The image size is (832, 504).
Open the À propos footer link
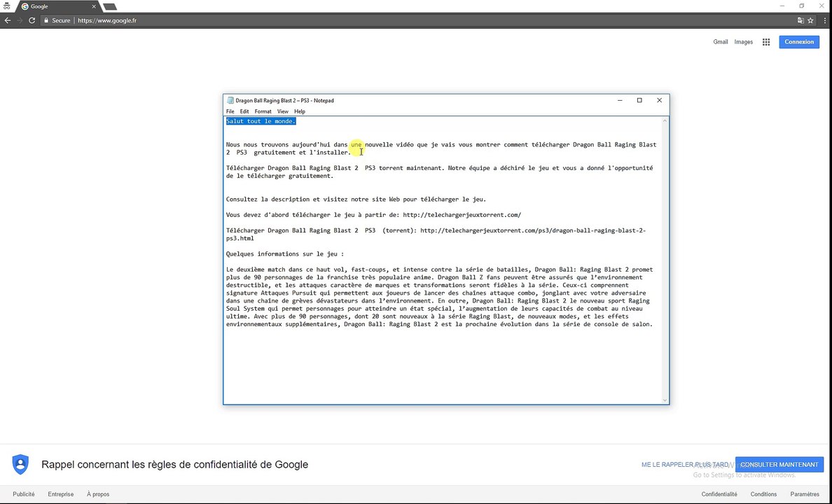[98, 494]
